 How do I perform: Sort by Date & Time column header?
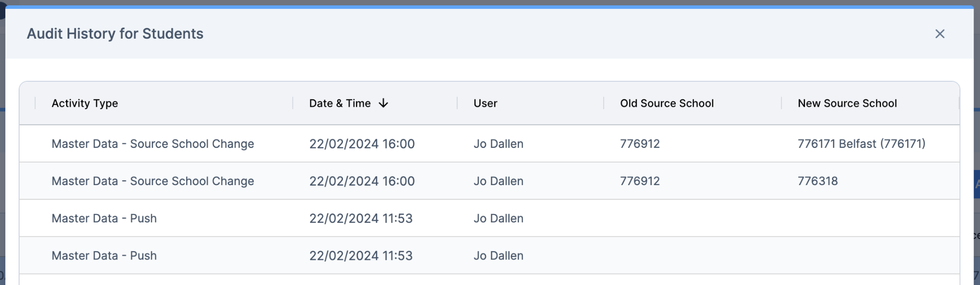(340, 103)
